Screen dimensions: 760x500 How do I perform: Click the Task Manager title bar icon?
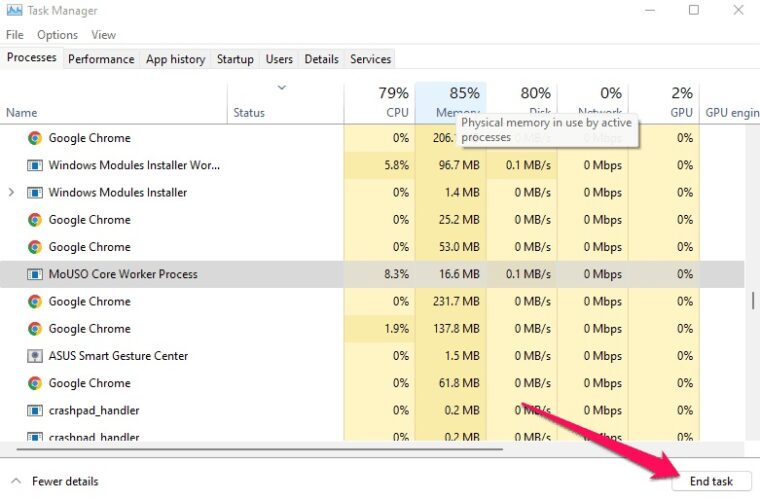(15, 10)
